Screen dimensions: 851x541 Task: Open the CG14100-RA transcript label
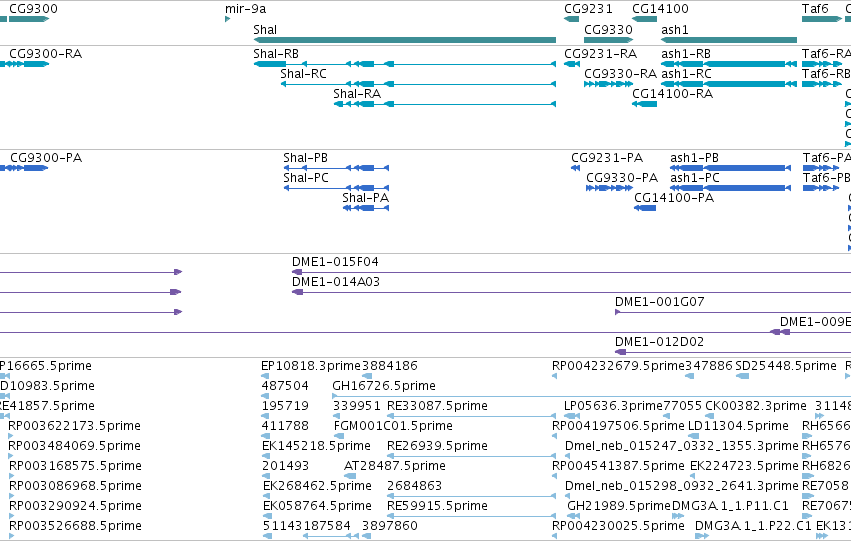coord(672,94)
